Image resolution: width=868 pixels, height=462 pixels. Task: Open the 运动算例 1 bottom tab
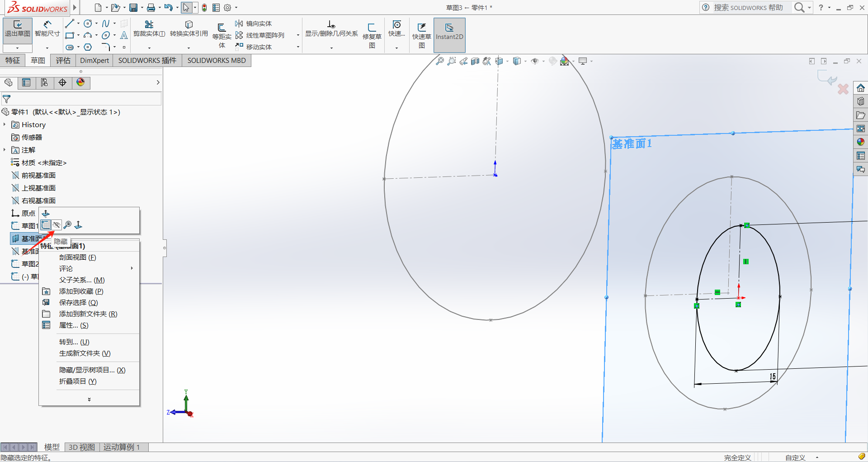[x=122, y=447]
